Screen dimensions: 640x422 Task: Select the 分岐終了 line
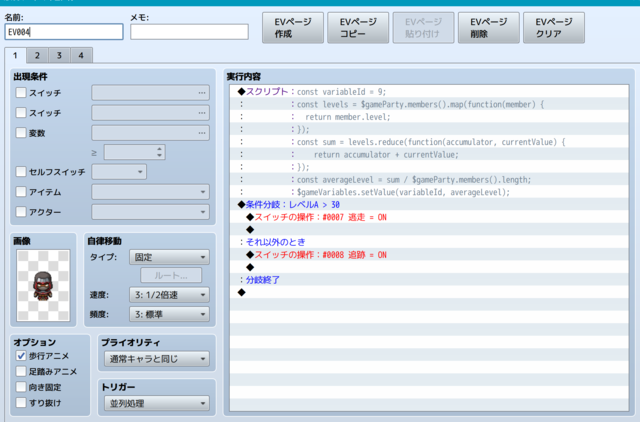coord(429,280)
